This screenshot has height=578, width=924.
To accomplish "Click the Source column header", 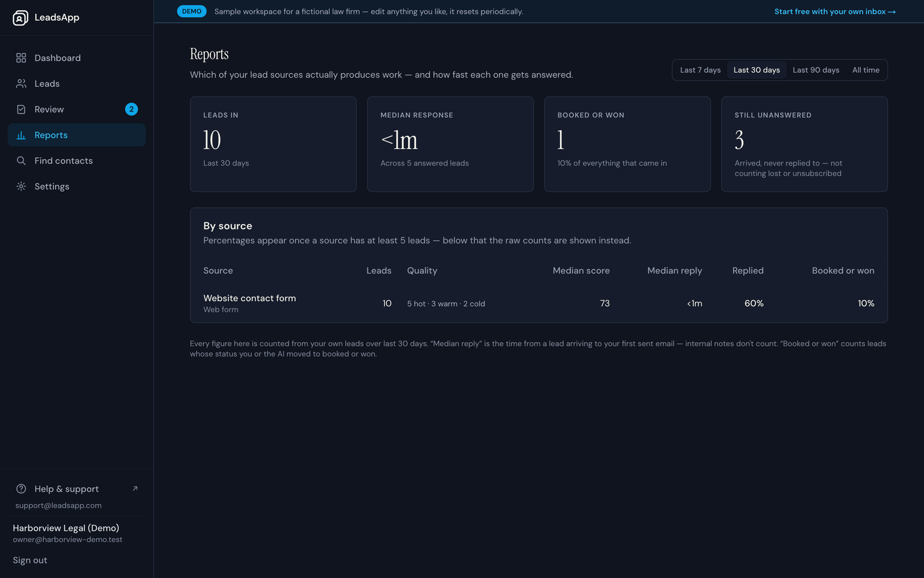I will pyautogui.click(x=218, y=271).
